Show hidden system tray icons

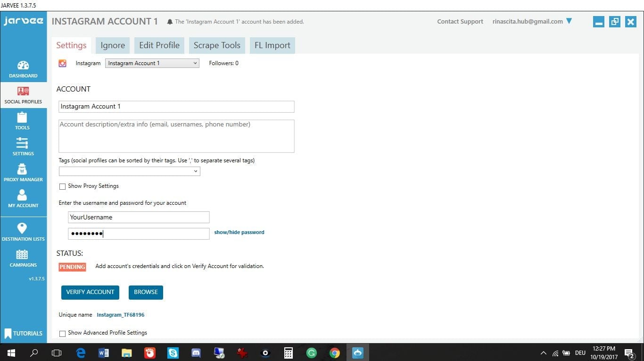click(543, 353)
